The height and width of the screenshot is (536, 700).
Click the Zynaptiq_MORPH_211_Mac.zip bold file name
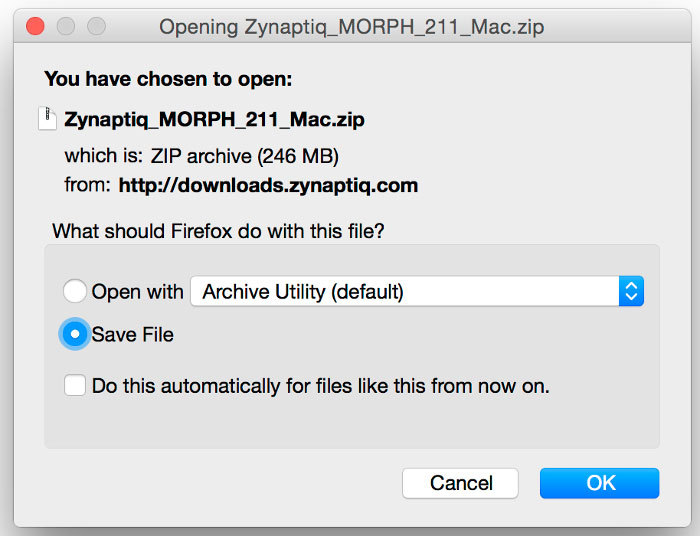[214, 120]
